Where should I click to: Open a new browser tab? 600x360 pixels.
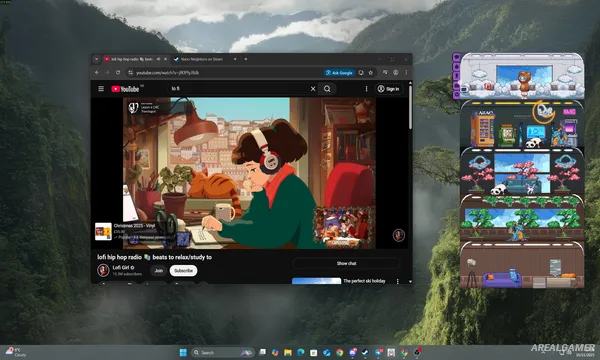point(246,59)
